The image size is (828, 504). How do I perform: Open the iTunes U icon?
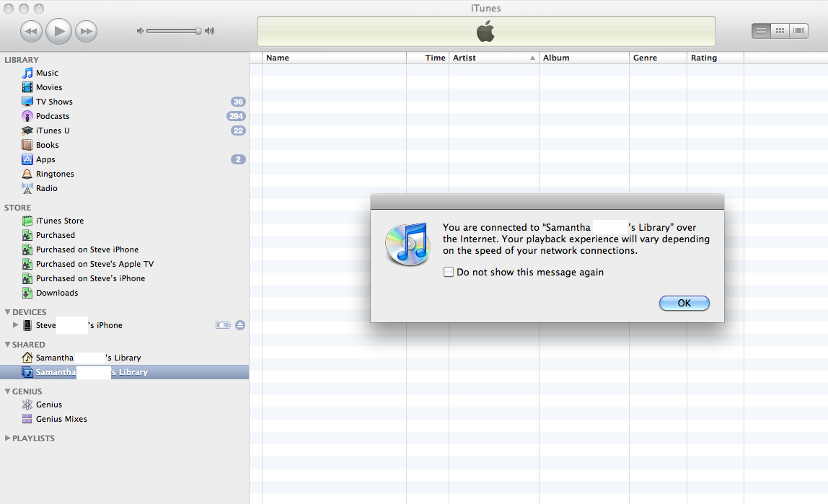[27, 131]
